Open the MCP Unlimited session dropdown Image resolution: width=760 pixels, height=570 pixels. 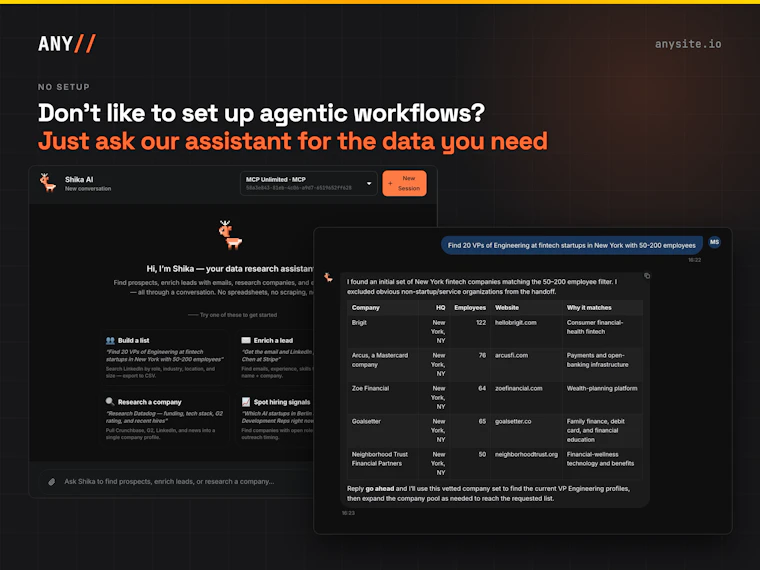[308, 183]
